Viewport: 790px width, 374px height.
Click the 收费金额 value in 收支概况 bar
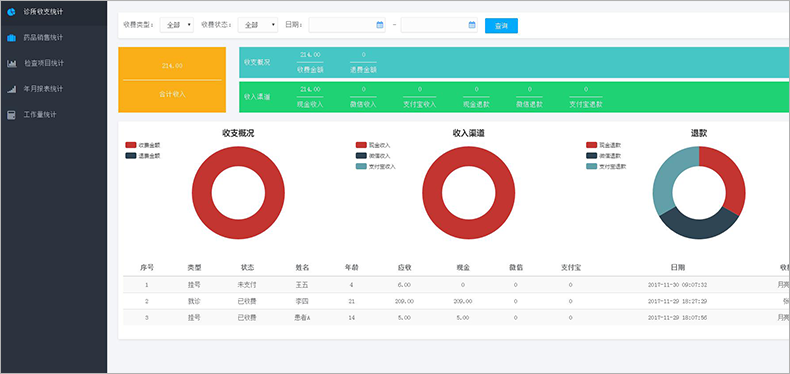(x=310, y=54)
